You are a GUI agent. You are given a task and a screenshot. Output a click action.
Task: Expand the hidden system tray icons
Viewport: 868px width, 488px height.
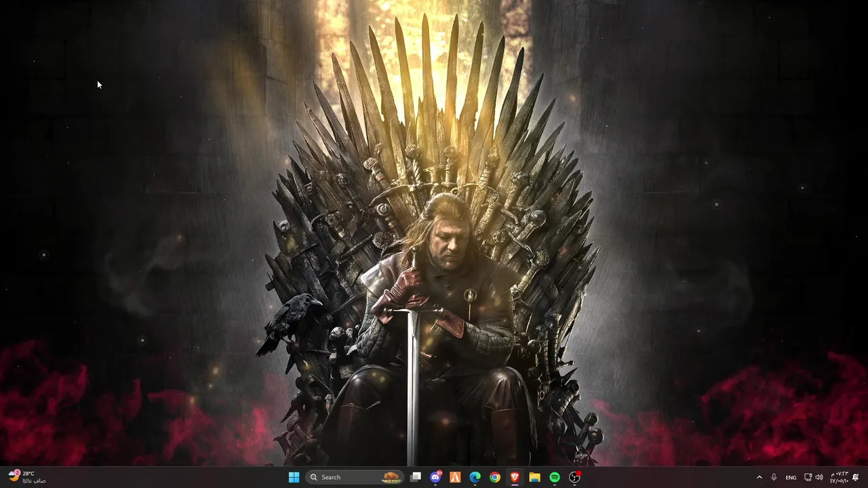759,477
